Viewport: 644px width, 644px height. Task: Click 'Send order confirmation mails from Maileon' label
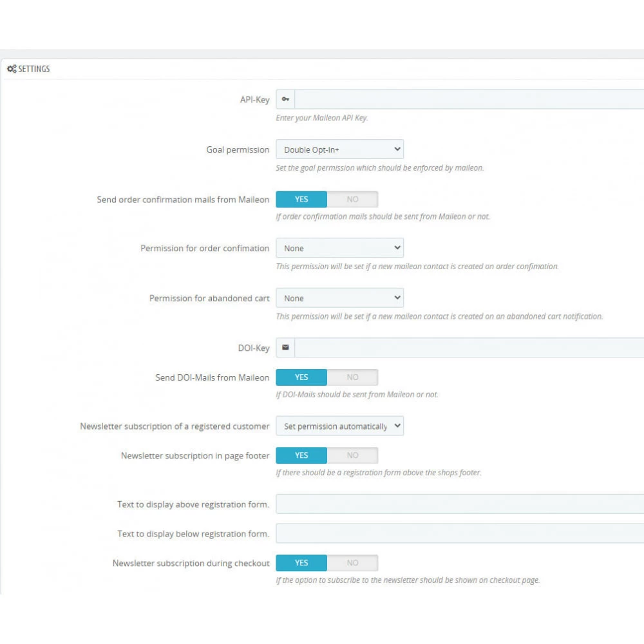click(x=183, y=200)
